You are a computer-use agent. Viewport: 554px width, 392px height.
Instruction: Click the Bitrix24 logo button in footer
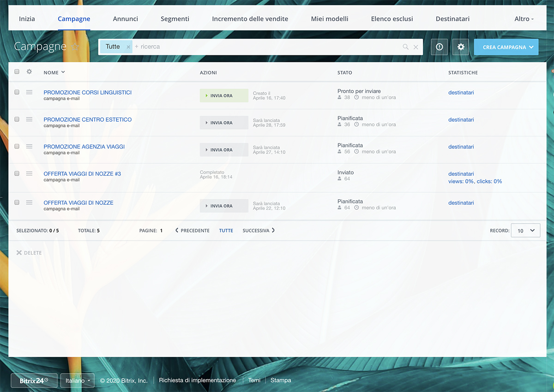pos(34,380)
